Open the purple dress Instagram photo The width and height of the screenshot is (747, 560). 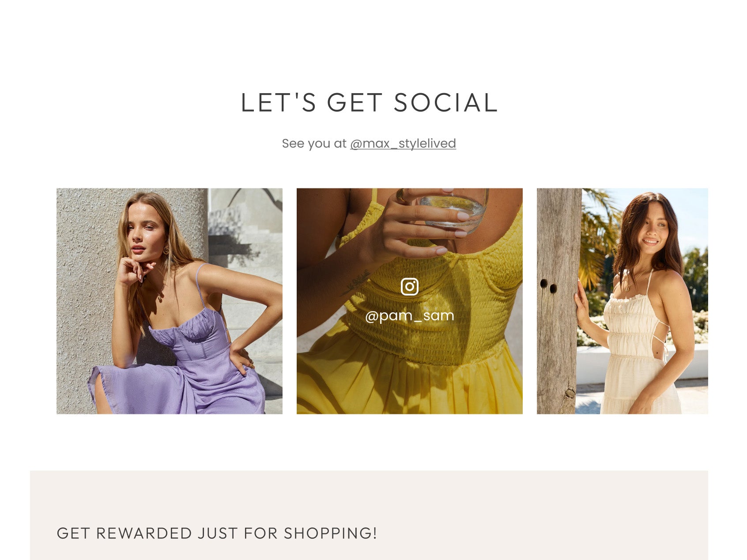170,301
